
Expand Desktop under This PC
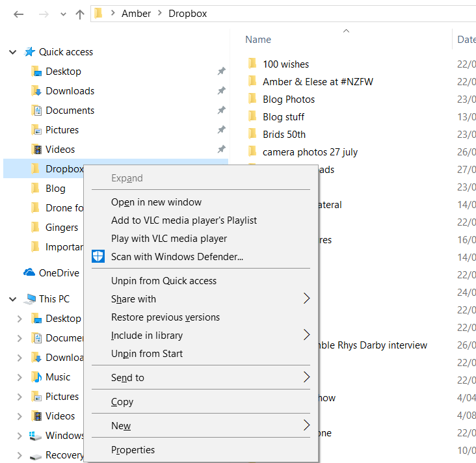(20, 319)
